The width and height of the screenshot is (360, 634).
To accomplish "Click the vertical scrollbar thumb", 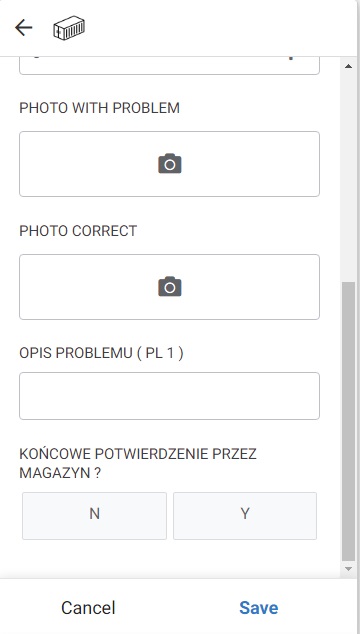I will click(348, 421).
